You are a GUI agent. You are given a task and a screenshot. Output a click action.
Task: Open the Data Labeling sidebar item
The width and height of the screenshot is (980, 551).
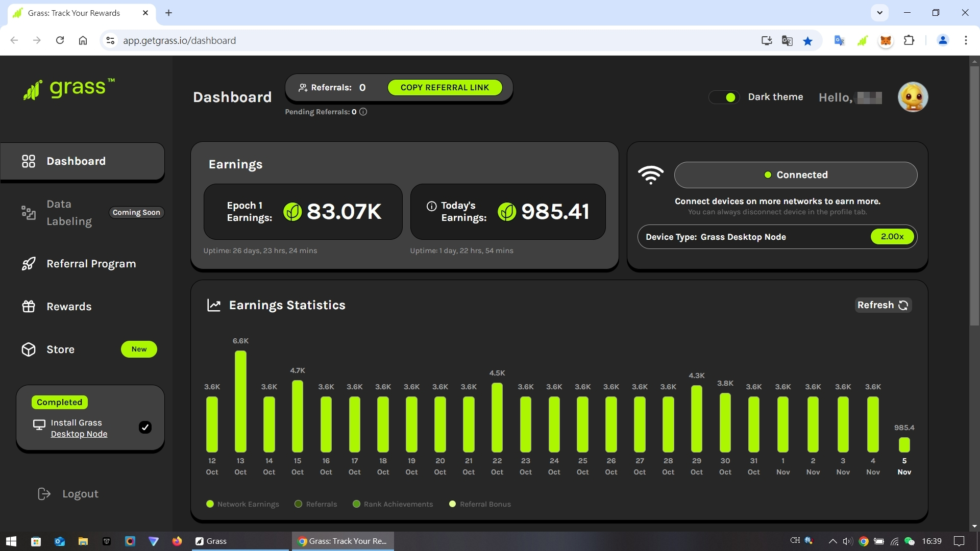pos(69,213)
